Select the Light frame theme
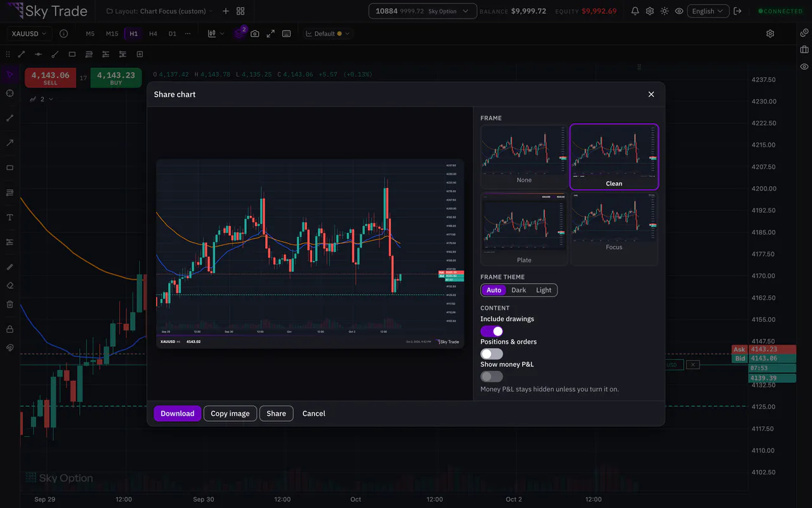 pos(544,290)
